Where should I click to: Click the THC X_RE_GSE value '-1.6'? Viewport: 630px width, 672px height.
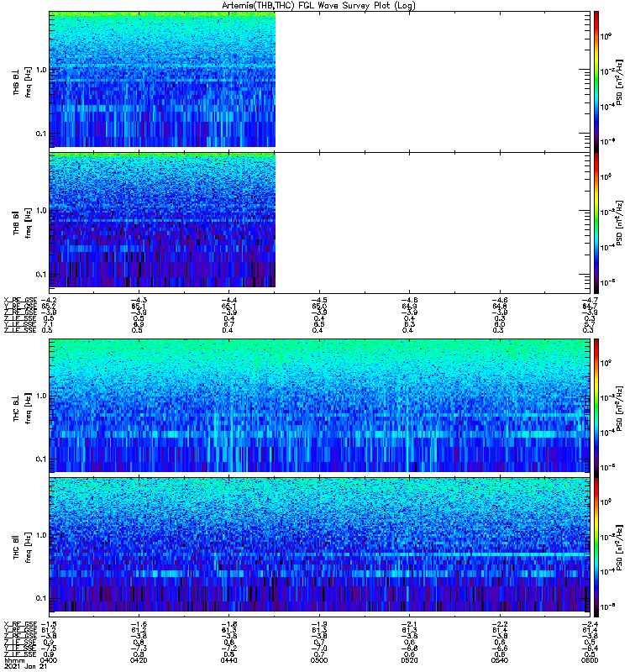[139, 624]
